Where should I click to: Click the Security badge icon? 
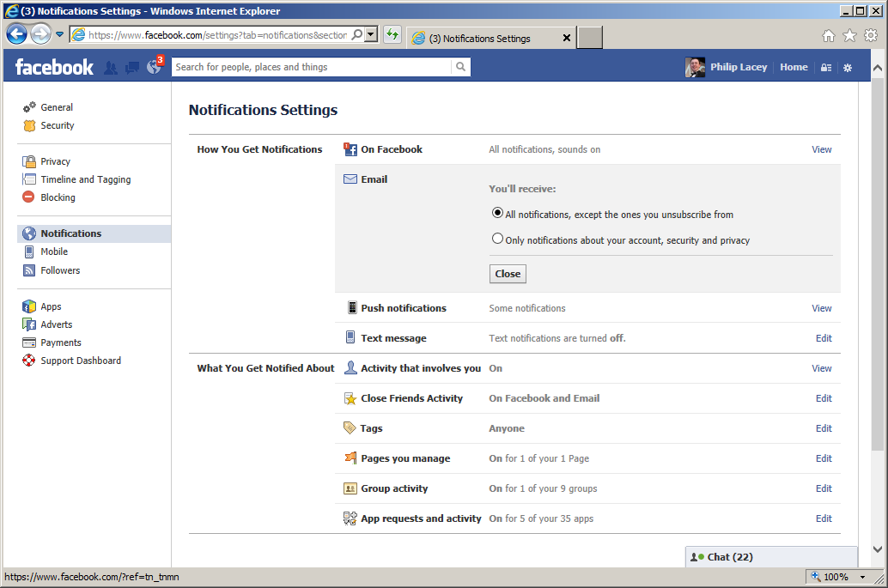(x=29, y=125)
